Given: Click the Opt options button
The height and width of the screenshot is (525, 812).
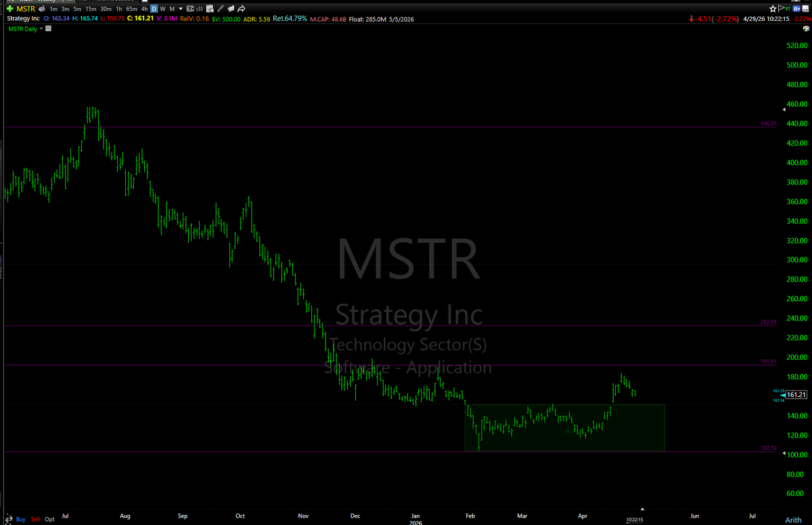Looking at the screenshot, I should click(49, 519).
